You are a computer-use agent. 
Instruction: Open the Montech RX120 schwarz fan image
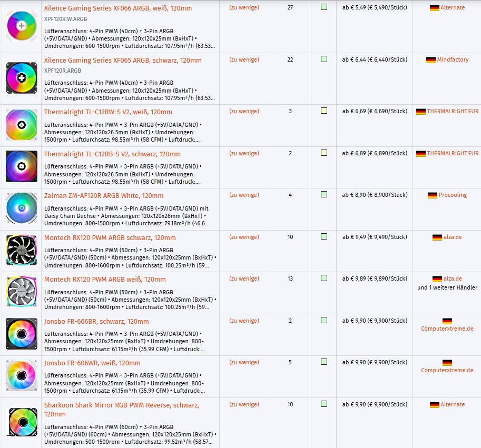pos(22,250)
